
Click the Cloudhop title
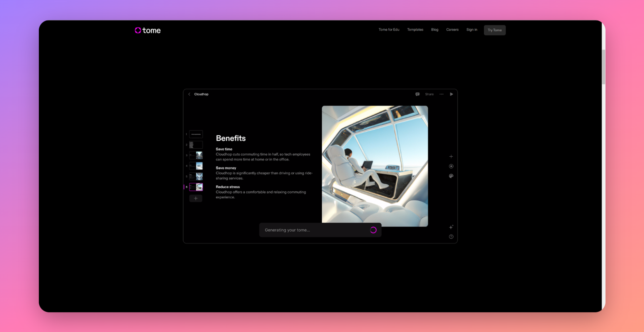201,94
